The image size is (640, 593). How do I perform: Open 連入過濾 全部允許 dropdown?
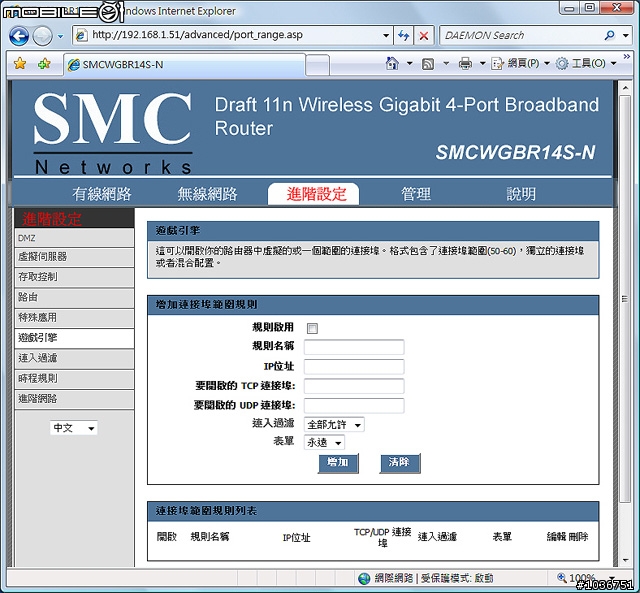pos(334,425)
